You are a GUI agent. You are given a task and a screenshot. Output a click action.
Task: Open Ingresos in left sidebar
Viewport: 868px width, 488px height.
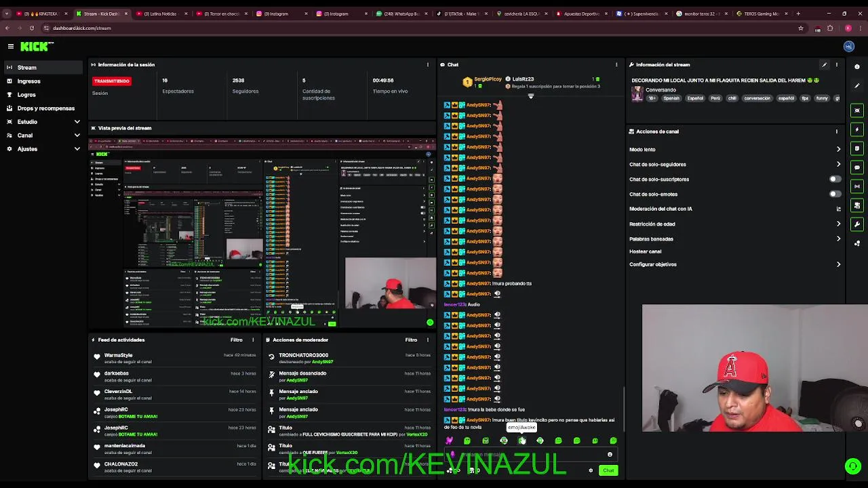tap(44, 81)
